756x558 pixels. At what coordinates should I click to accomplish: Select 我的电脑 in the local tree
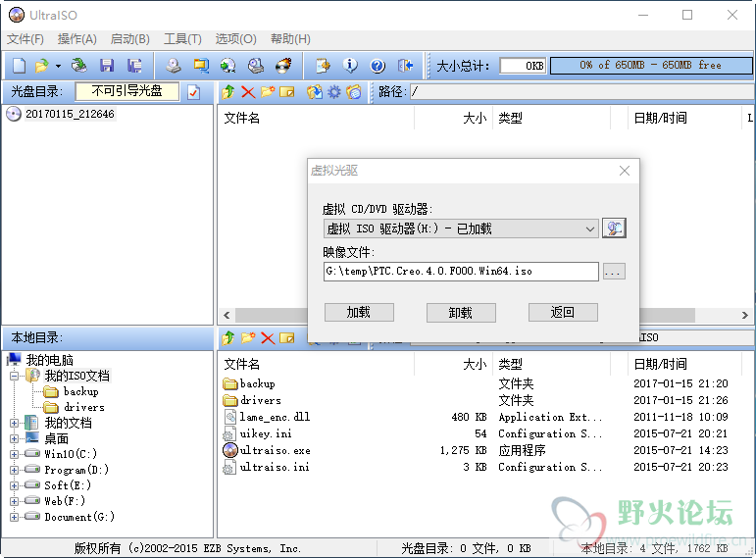click(49, 360)
